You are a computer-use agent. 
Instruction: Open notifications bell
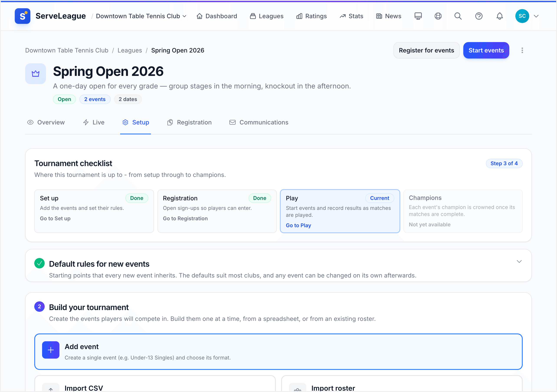tap(500, 16)
